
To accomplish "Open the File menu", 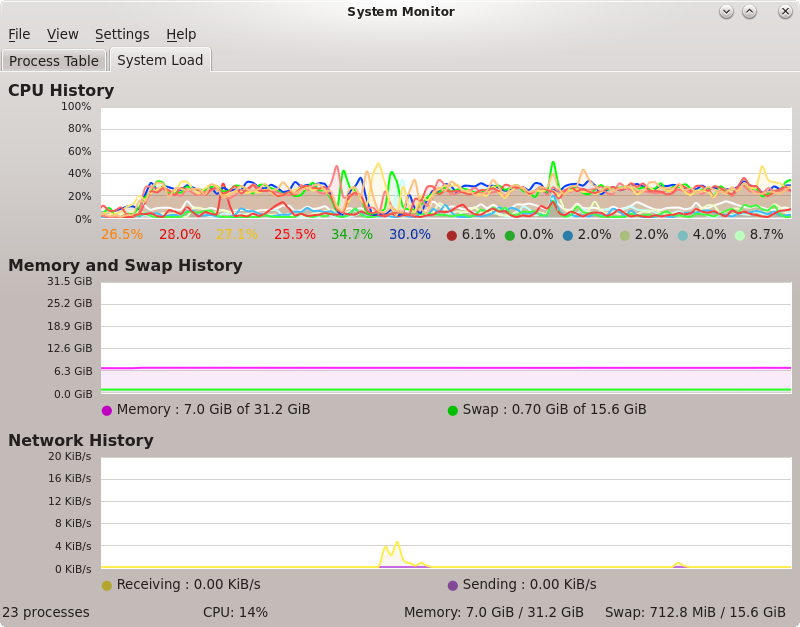I will pos(19,34).
